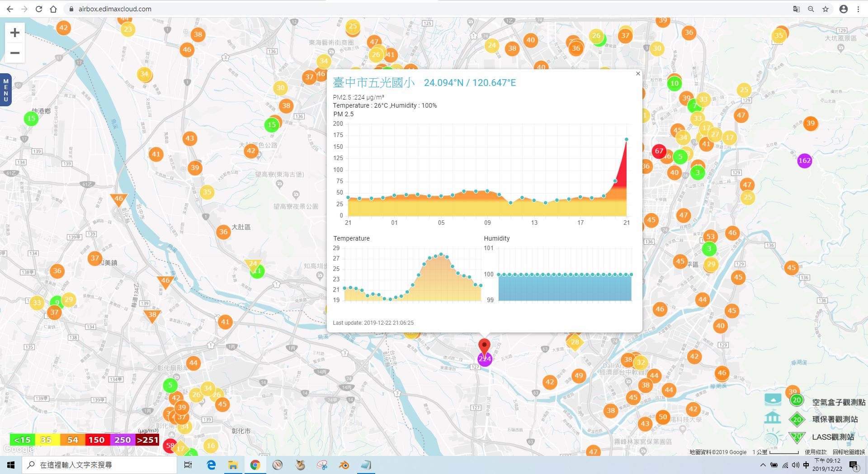Viewport: 868px width, 474px height.
Task: Open the 回報地圖錯誤 report link
Action: pos(849,452)
